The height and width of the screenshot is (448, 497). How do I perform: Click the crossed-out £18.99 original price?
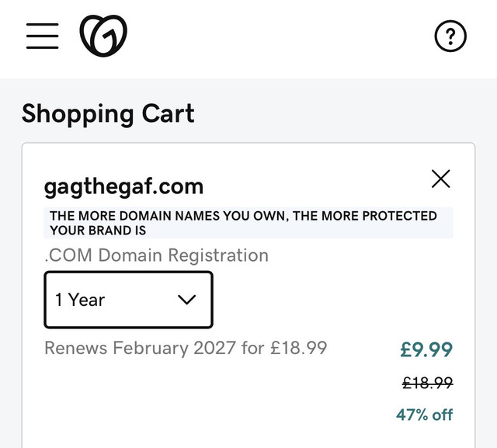(x=428, y=383)
